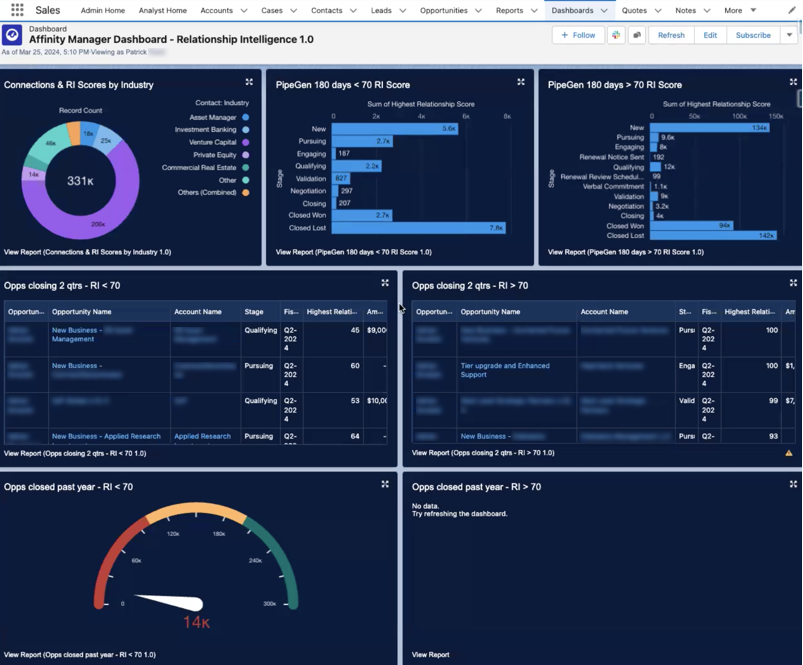
Task: Click the Dashboard icon beside the dashboard title
Action: click(x=12, y=35)
